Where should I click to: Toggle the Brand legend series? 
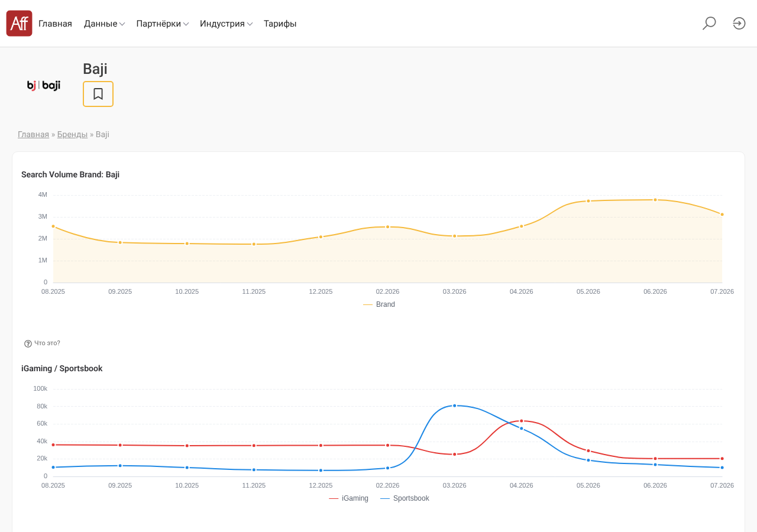pos(379,304)
